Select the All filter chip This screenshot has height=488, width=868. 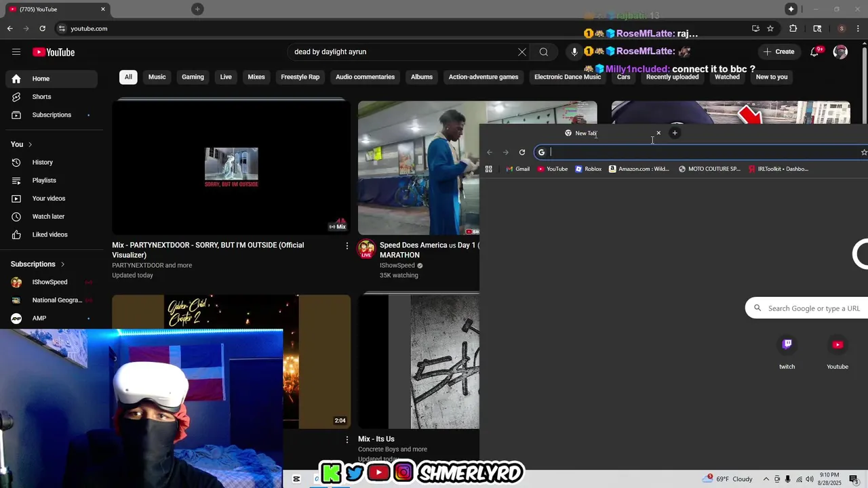(x=128, y=77)
